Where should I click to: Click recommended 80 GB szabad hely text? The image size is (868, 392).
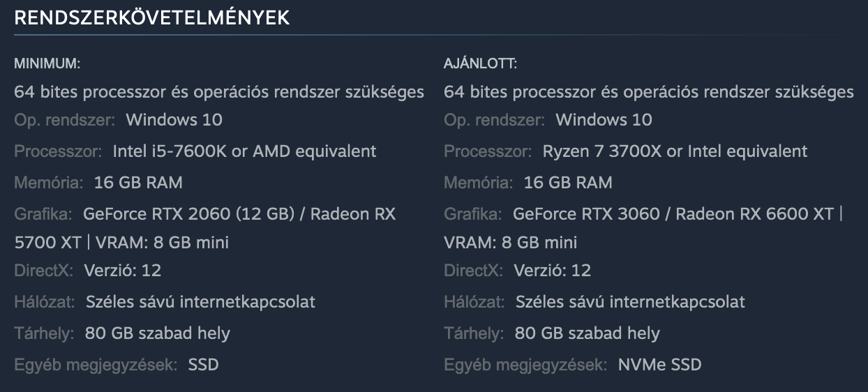587,333
